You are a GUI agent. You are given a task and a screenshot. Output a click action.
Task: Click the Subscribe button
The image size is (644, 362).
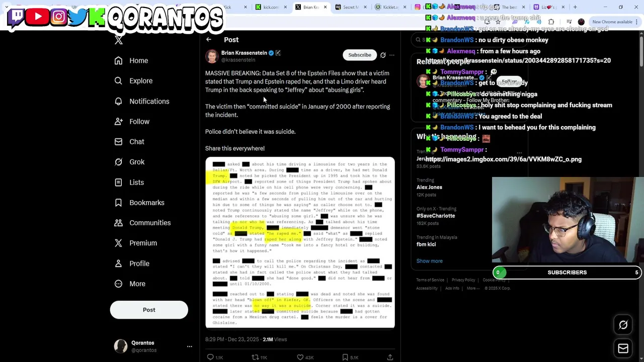click(x=360, y=55)
